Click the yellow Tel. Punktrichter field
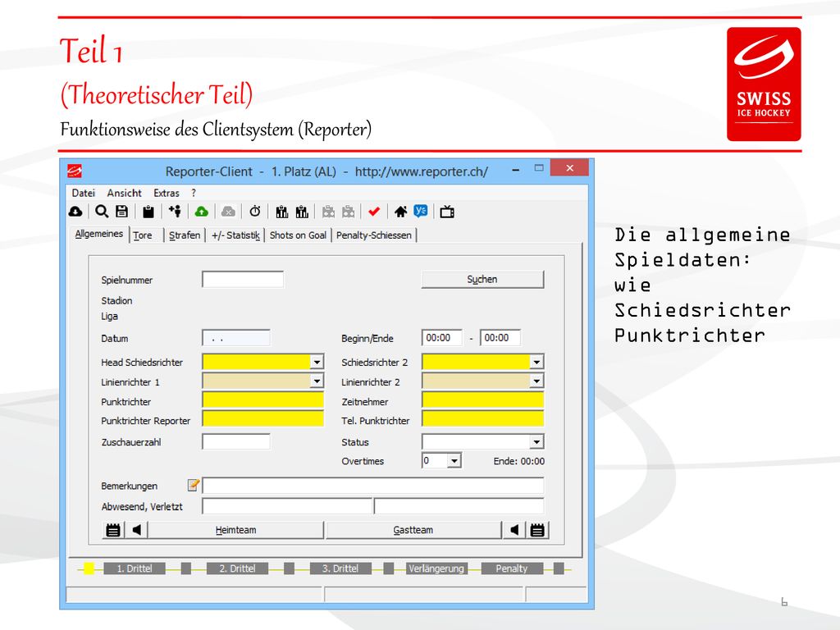 point(482,419)
